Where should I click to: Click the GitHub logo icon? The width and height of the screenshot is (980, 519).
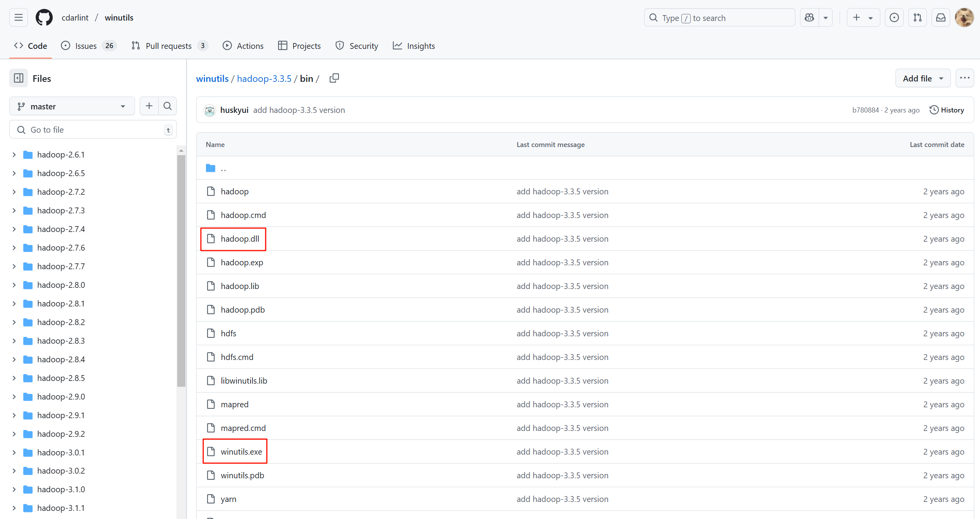(x=44, y=18)
